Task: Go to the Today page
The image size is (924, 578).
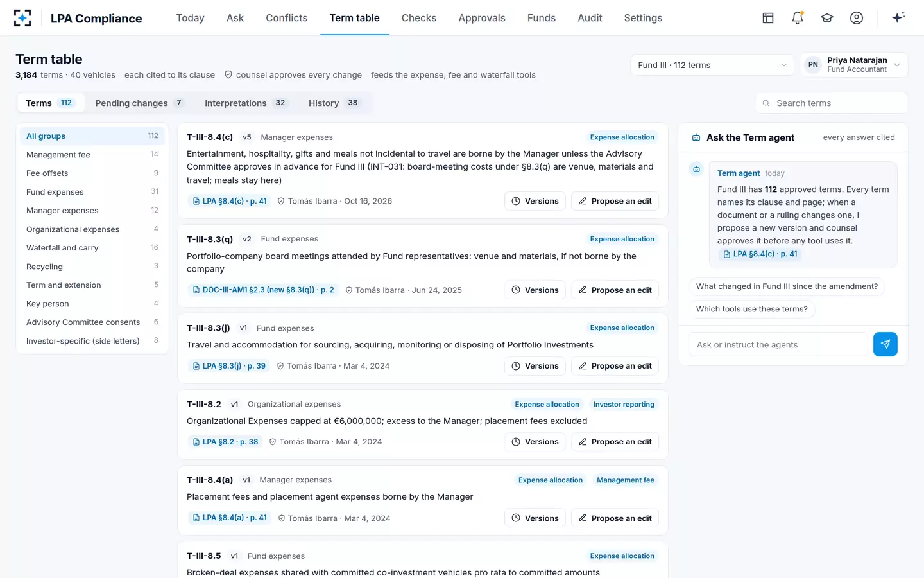Action: click(191, 18)
